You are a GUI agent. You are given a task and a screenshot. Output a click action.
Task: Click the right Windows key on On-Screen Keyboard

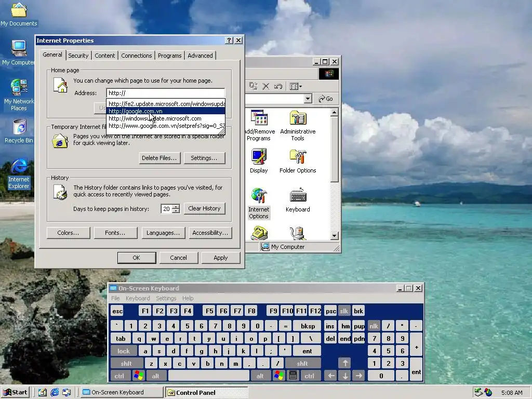click(278, 376)
